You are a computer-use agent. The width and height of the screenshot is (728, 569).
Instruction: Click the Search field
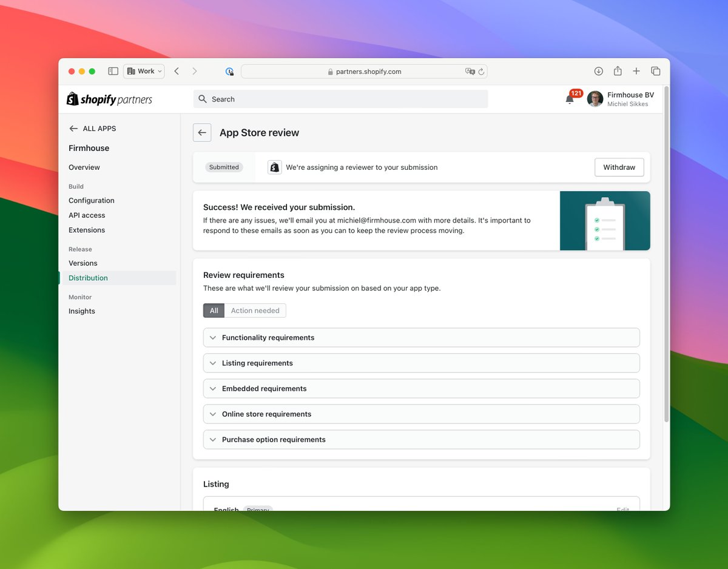(x=341, y=99)
